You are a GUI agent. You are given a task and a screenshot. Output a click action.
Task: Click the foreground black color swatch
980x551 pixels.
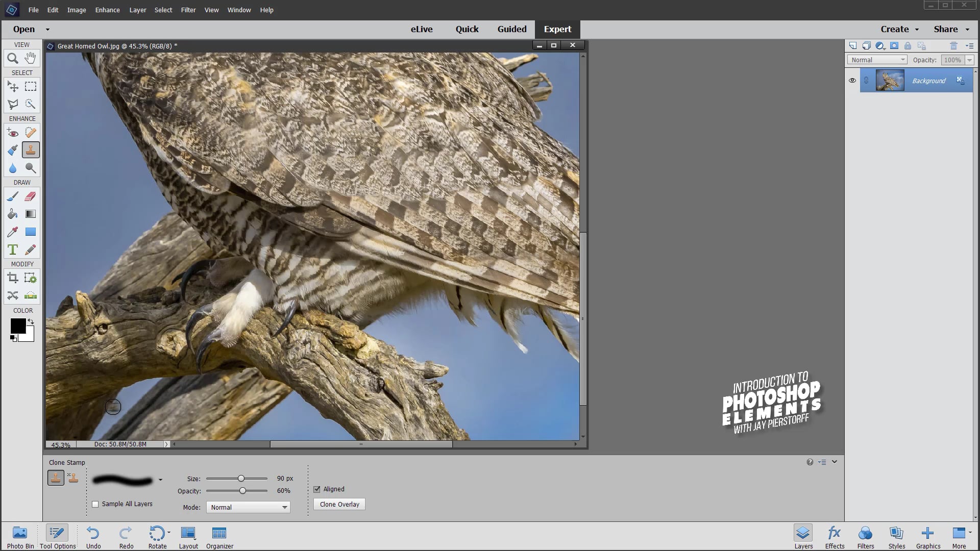(x=17, y=325)
